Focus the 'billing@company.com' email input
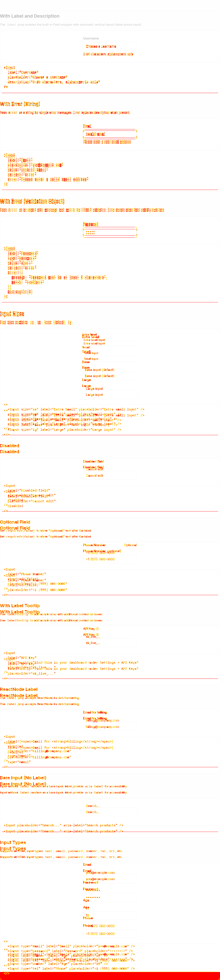The width and height of the screenshot is (220, 980). coord(110,727)
